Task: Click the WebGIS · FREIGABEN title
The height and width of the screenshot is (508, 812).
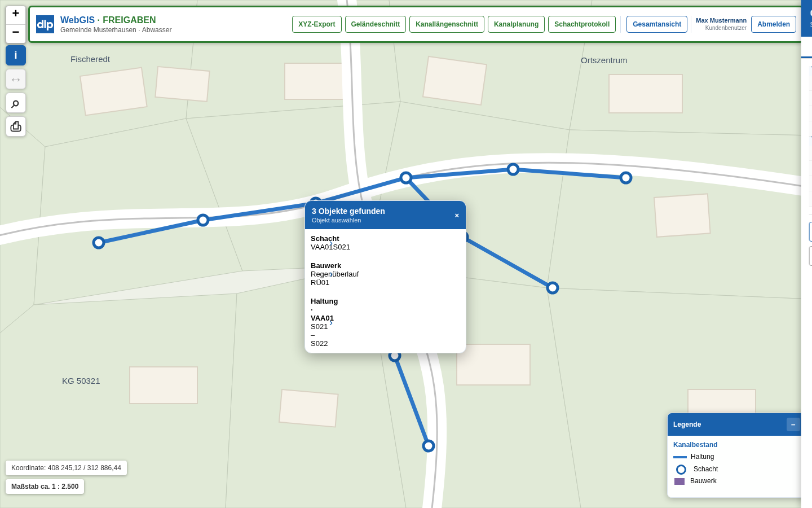Action: point(108,20)
